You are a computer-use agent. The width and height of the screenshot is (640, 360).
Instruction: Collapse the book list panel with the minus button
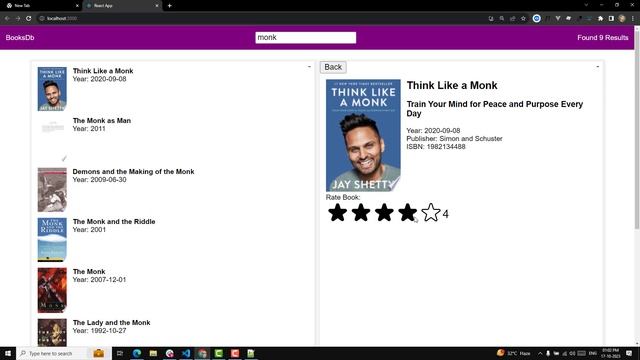[309, 67]
